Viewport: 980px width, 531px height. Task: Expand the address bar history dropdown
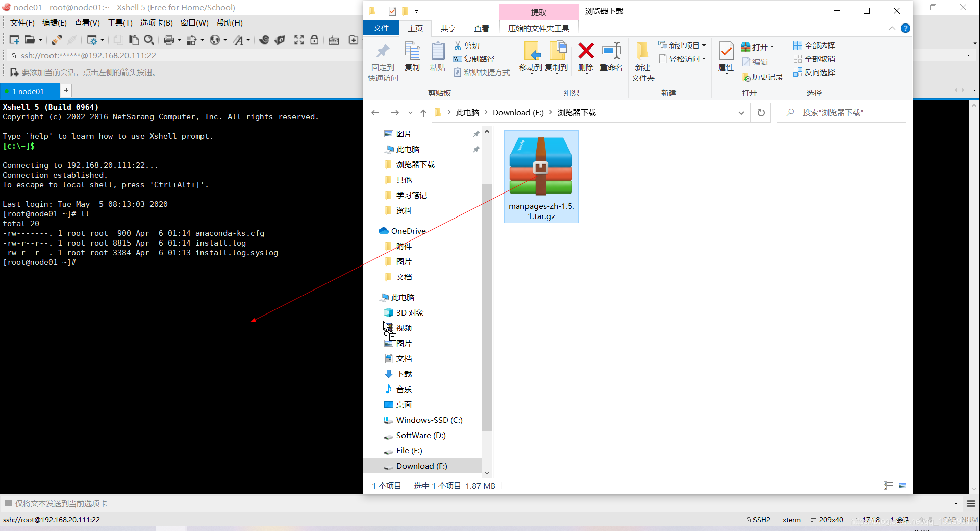pyautogui.click(x=741, y=113)
